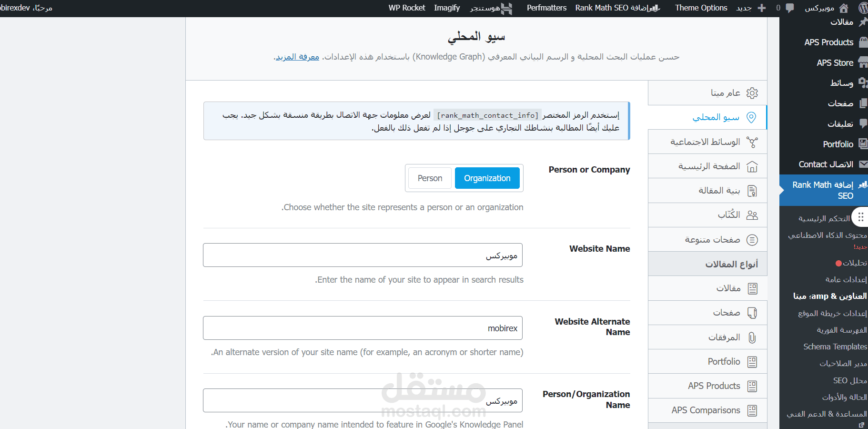Viewport: 868px width, 429px height.
Task: Click the Rank Math SEO chart icon in admin bar
Action: [656, 8]
